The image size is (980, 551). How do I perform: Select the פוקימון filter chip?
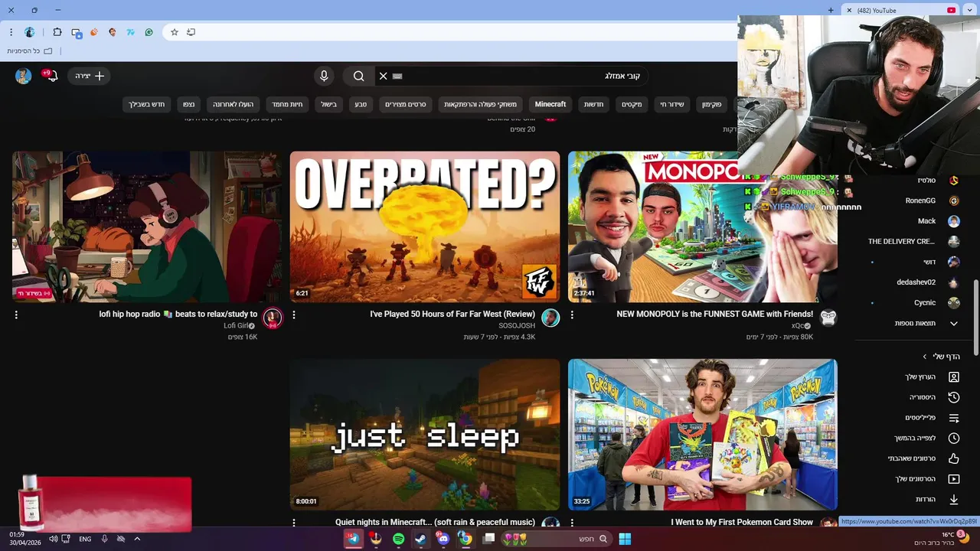[x=712, y=104]
